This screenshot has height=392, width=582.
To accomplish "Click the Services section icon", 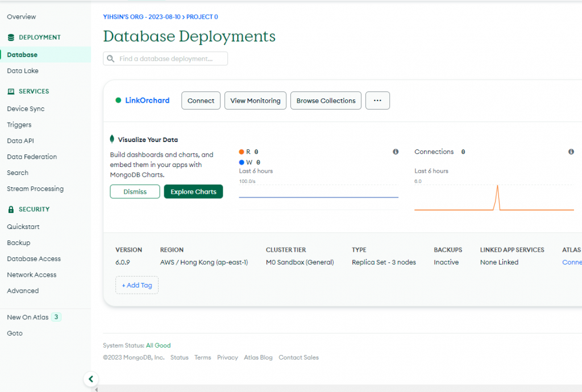I will 11,91.
